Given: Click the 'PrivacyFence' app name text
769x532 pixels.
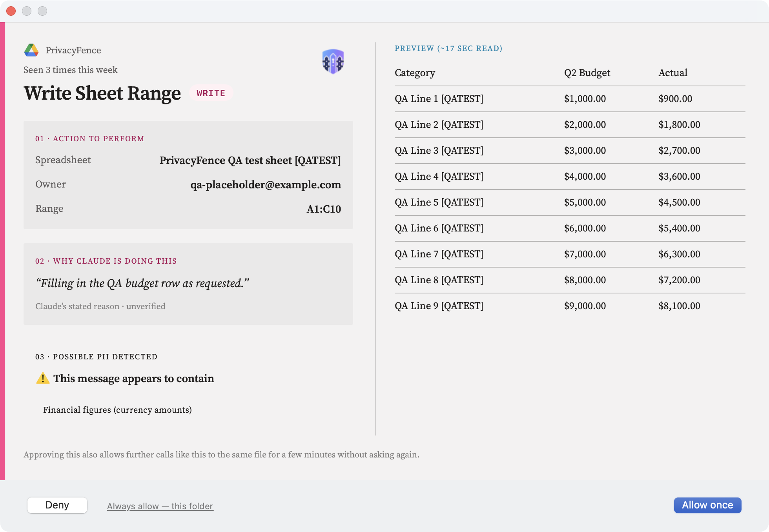Looking at the screenshot, I should click(x=73, y=50).
